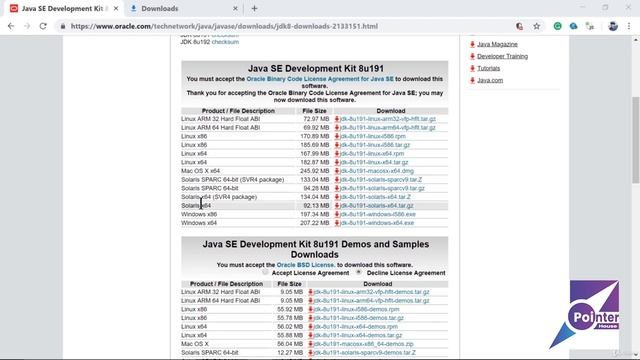640x360 pixels.
Task: Click download arrow icon for jdk-8u191-macosx-x64.dmg
Action: coord(337,171)
